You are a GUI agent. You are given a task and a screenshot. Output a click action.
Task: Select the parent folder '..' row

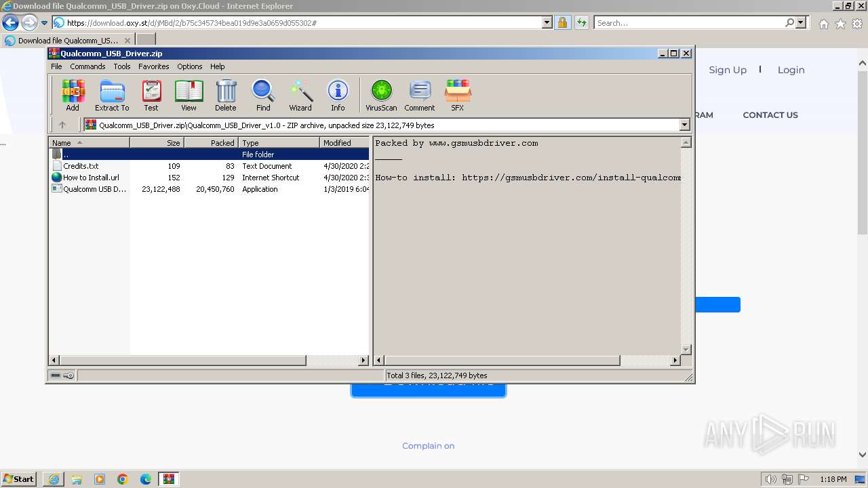pyautogui.click(x=209, y=155)
